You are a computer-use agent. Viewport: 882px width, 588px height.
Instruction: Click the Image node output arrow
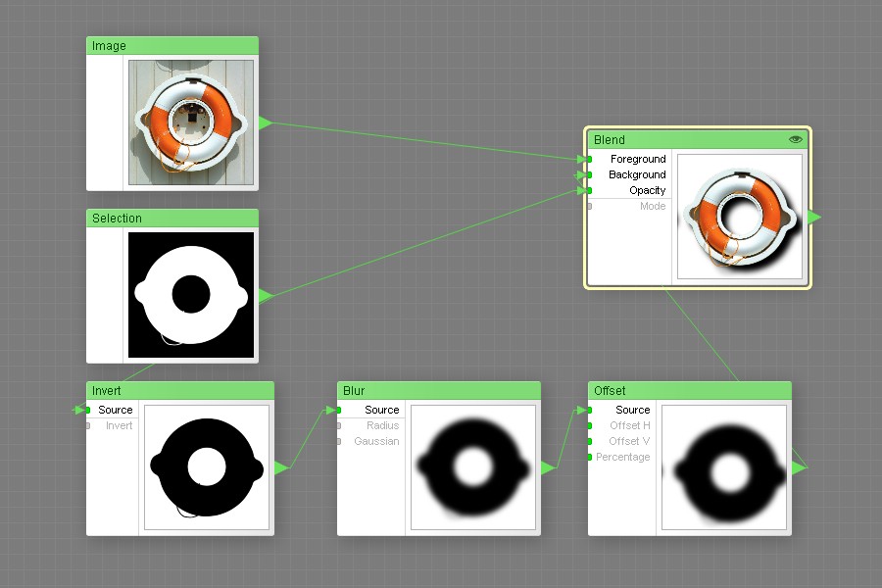click(x=265, y=122)
